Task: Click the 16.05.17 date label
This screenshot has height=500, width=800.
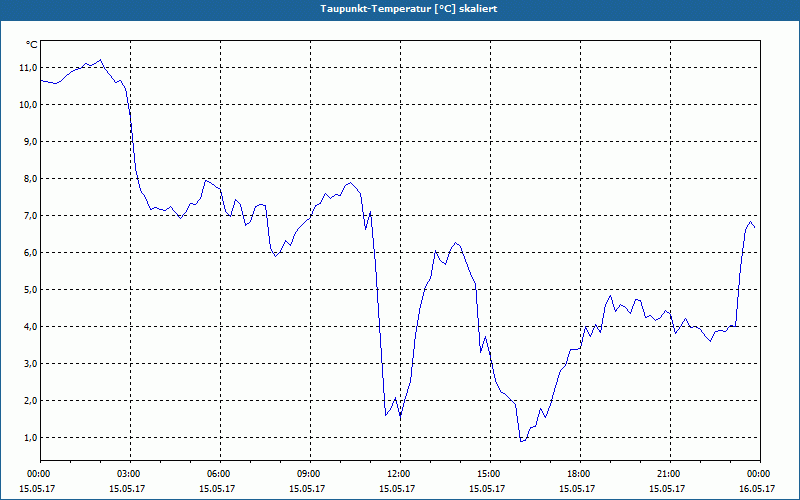Action: (x=758, y=489)
